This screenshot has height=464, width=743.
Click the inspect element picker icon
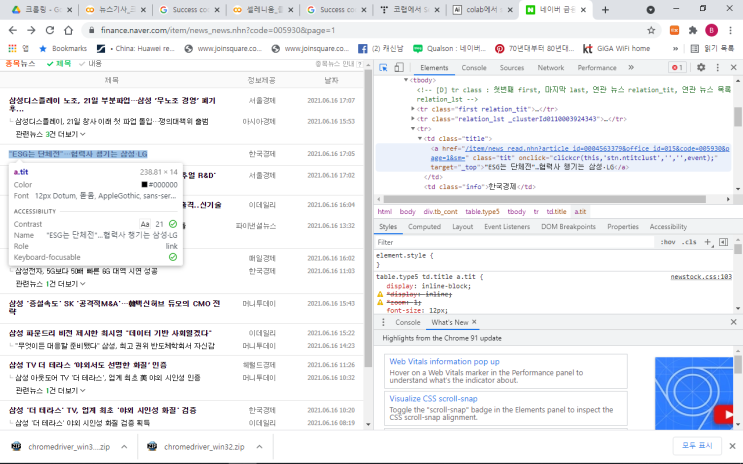click(383, 67)
